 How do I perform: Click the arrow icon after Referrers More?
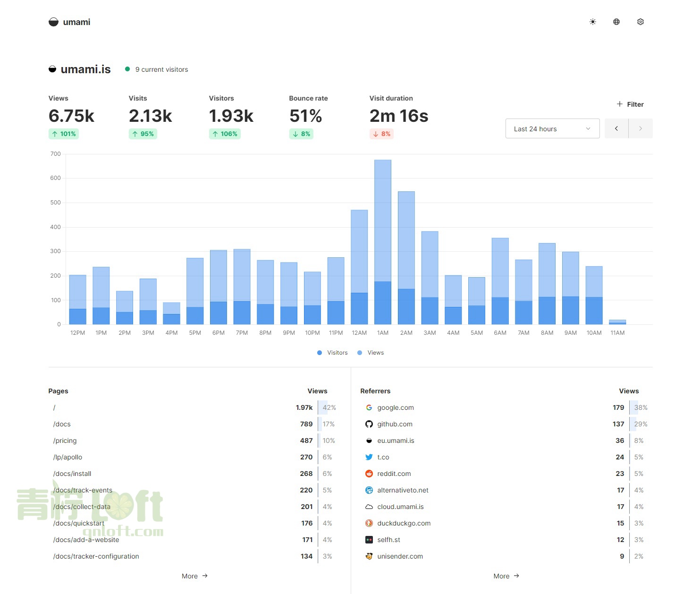click(x=516, y=576)
